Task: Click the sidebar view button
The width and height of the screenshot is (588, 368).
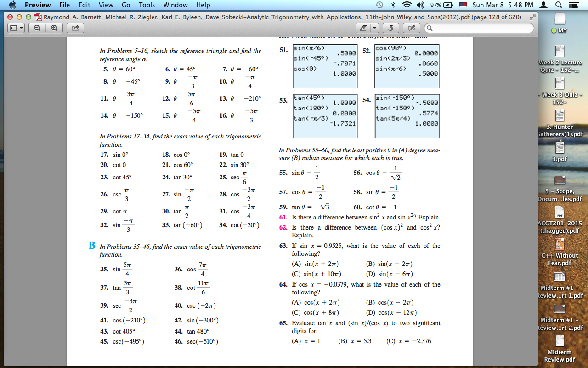Action: click(x=13, y=28)
